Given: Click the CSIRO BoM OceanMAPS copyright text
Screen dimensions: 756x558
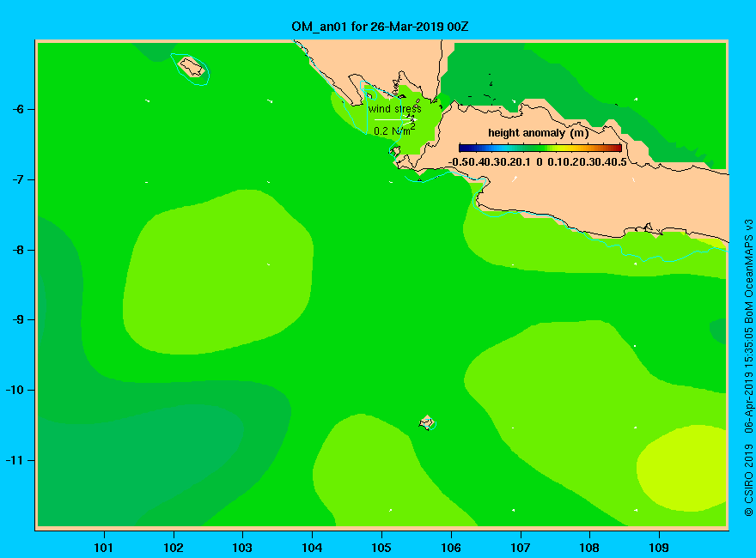Looking at the screenshot, I should (x=748, y=367).
